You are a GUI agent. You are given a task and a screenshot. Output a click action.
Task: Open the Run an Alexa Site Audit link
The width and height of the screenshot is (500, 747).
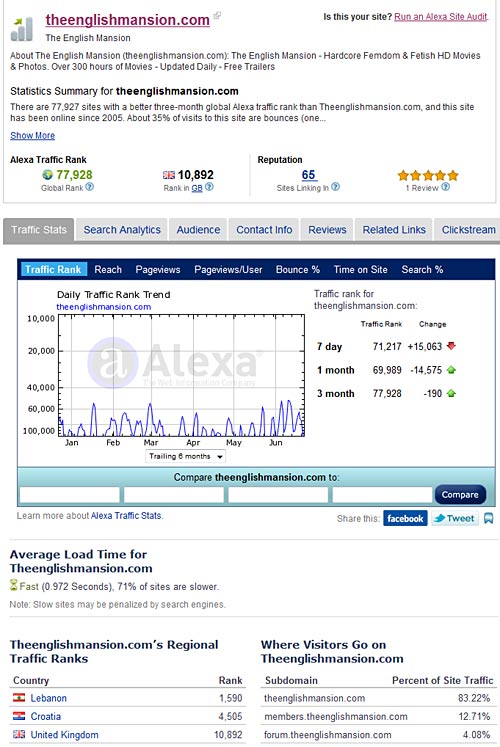pyautogui.click(x=440, y=17)
